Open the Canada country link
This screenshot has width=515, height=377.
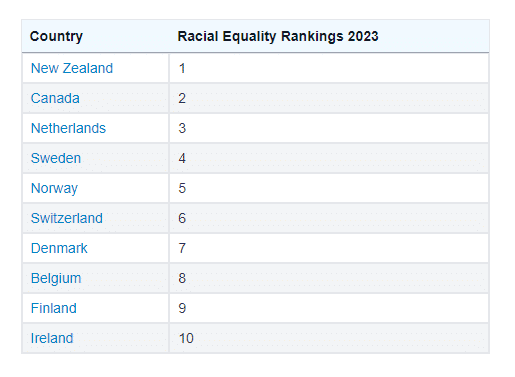point(55,98)
